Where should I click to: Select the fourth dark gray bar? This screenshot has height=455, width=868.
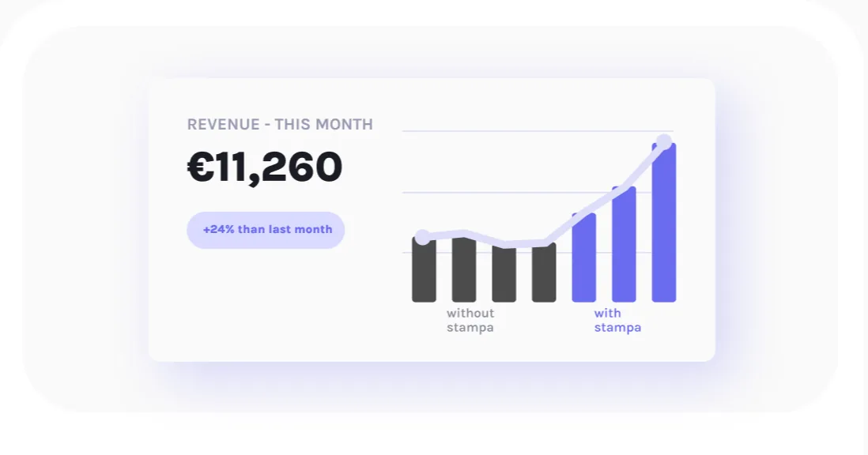(544, 272)
